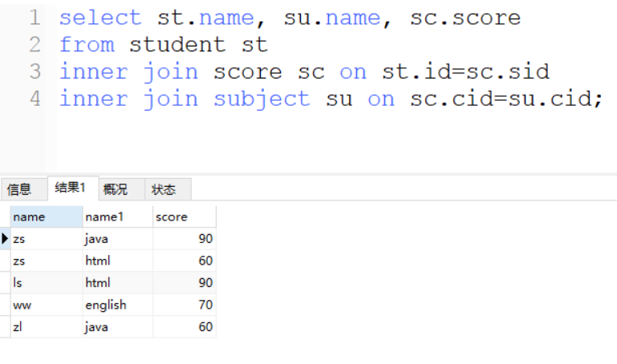Select the html cell in ls row
617x364 pixels.
point(118,283)
